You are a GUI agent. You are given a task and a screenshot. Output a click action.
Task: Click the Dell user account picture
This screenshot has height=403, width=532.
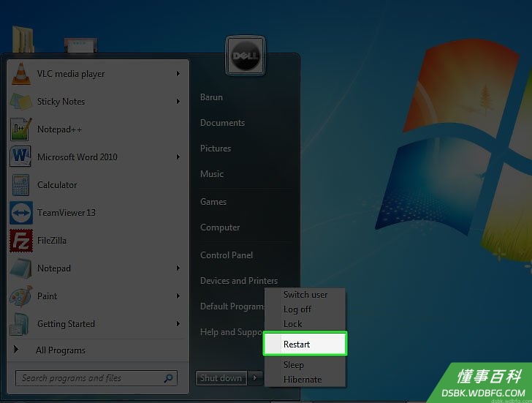coord(246,56)
